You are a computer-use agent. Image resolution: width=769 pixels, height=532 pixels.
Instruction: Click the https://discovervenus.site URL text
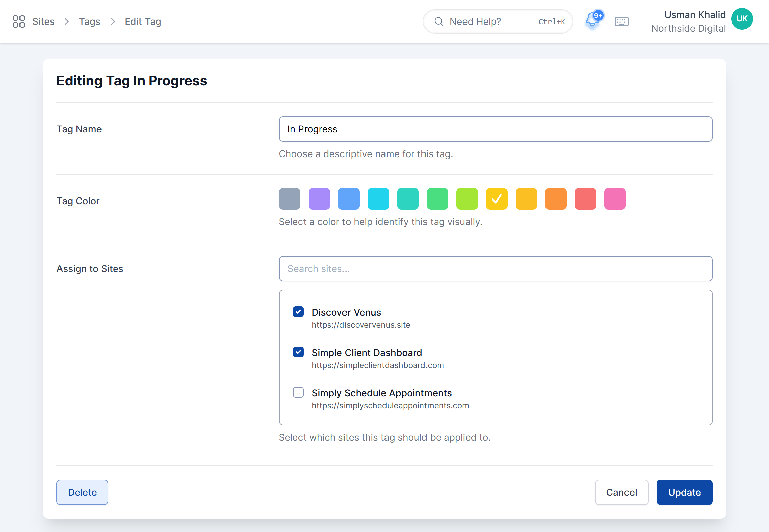click(361, 325)
